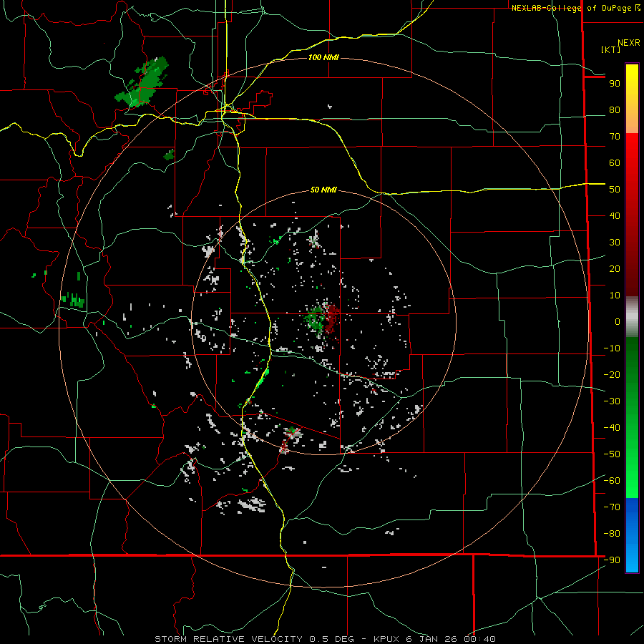
Task: Click the -40 scale label
Action: click(x=612, y=428)
